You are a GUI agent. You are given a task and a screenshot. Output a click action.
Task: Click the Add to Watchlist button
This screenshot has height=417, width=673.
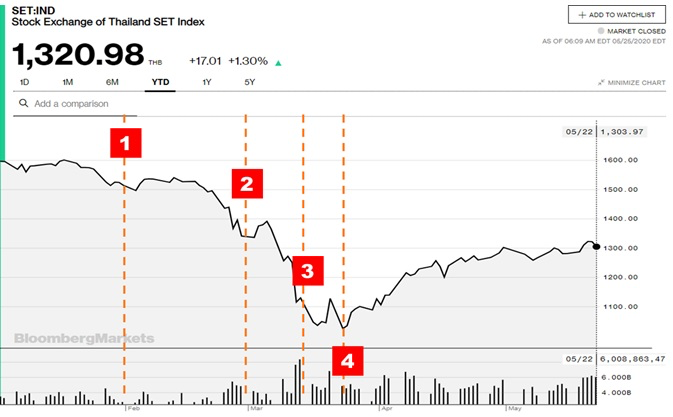click(x=617, y=15)
